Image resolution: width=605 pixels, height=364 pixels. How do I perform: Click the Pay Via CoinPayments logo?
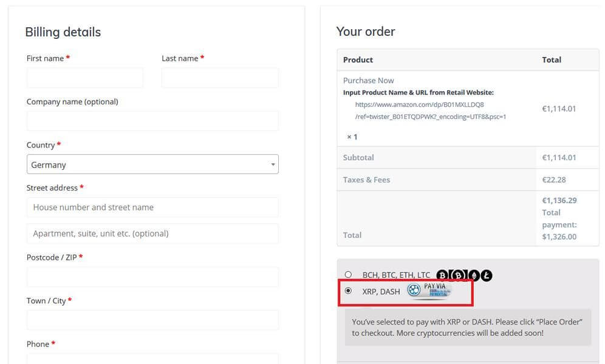pyautogui.click(x=430, y=291)
